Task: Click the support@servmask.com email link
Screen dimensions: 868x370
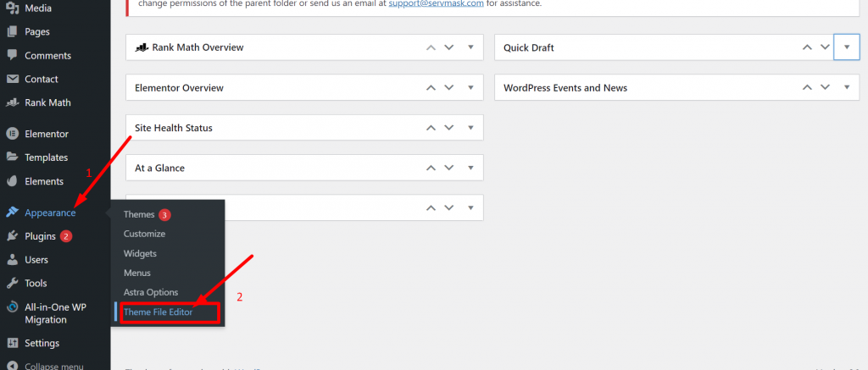Action: [x=437, y=3]
